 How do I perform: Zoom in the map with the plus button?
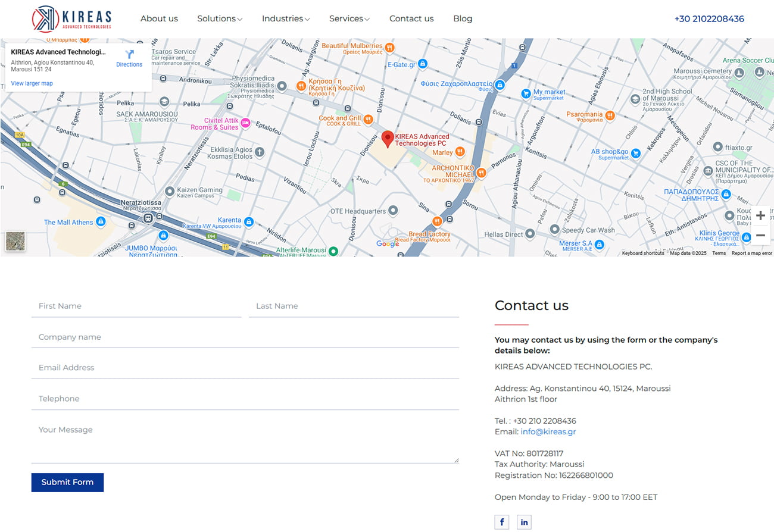tap(760, 215)
